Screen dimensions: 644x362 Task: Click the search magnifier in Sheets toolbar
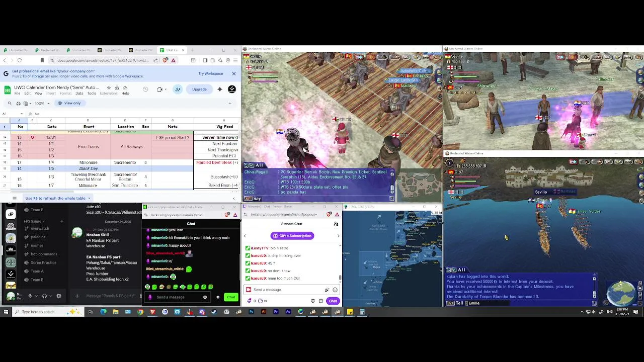(x=10, y=103)
